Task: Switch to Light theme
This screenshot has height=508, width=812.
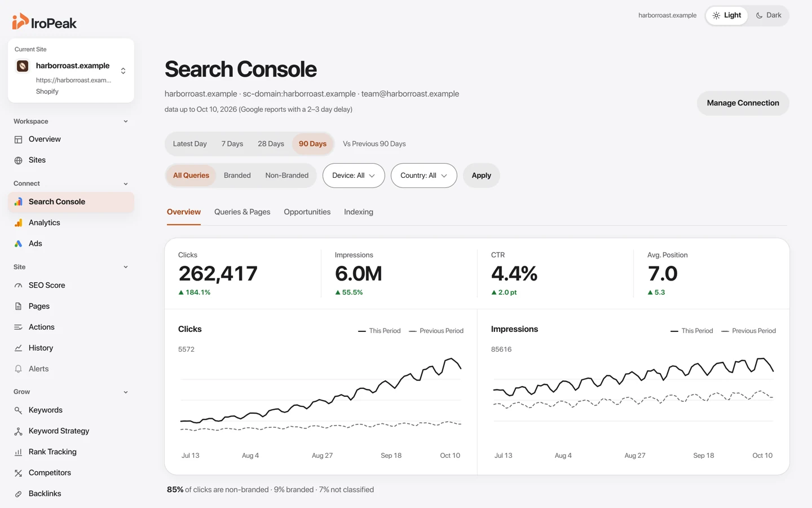Action: tap(727, 15)
